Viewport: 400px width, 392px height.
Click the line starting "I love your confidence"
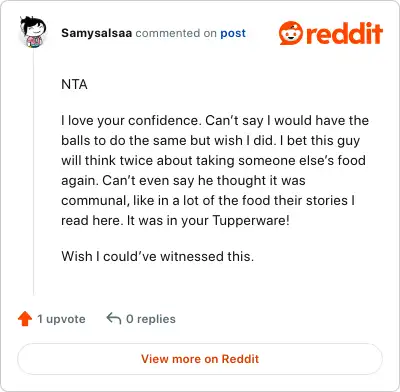pyautogui.click(x=215, y=120)
